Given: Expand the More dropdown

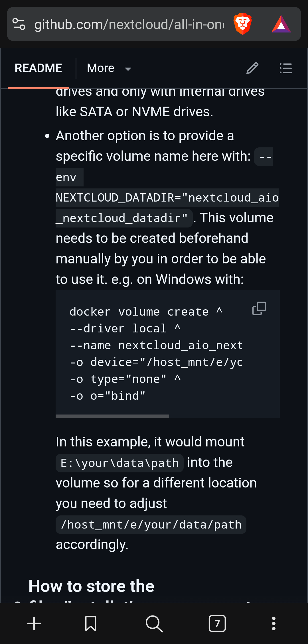Looking at the screenshot, I should point(109,68).
